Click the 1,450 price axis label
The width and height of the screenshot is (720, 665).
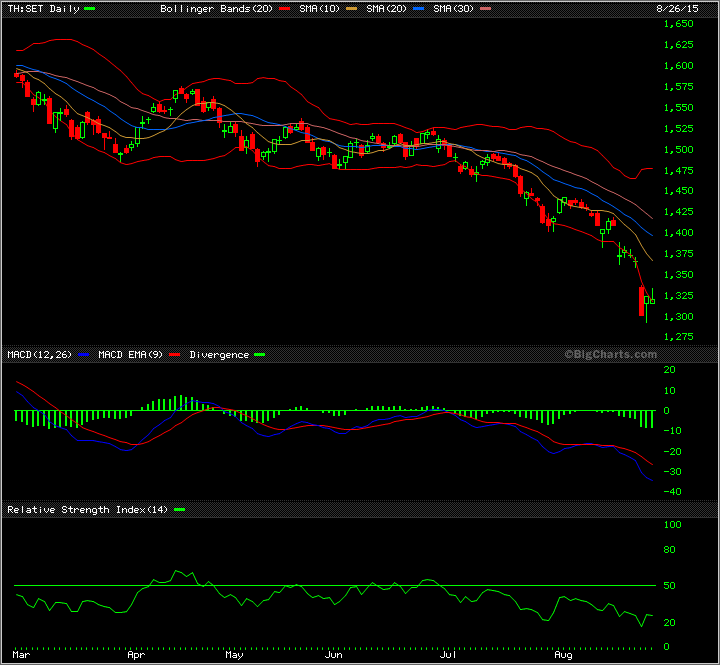(679, 191)
